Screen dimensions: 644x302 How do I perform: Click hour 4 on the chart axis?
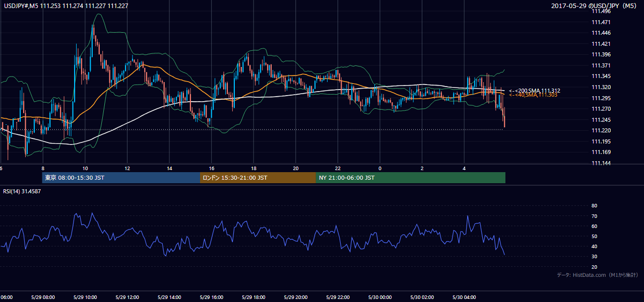coord(464,168)
